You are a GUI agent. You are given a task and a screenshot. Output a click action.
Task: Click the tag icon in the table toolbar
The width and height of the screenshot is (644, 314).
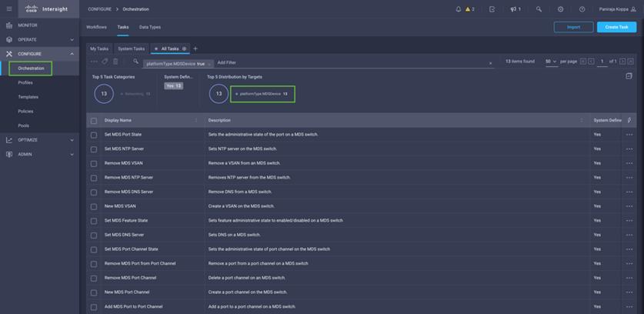(105, 62)
